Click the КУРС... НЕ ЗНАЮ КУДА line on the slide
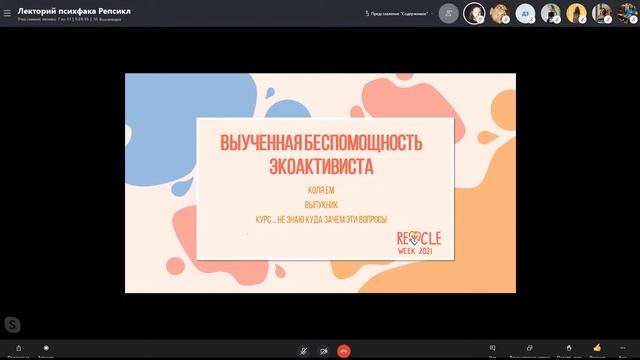 coord(321,220)
